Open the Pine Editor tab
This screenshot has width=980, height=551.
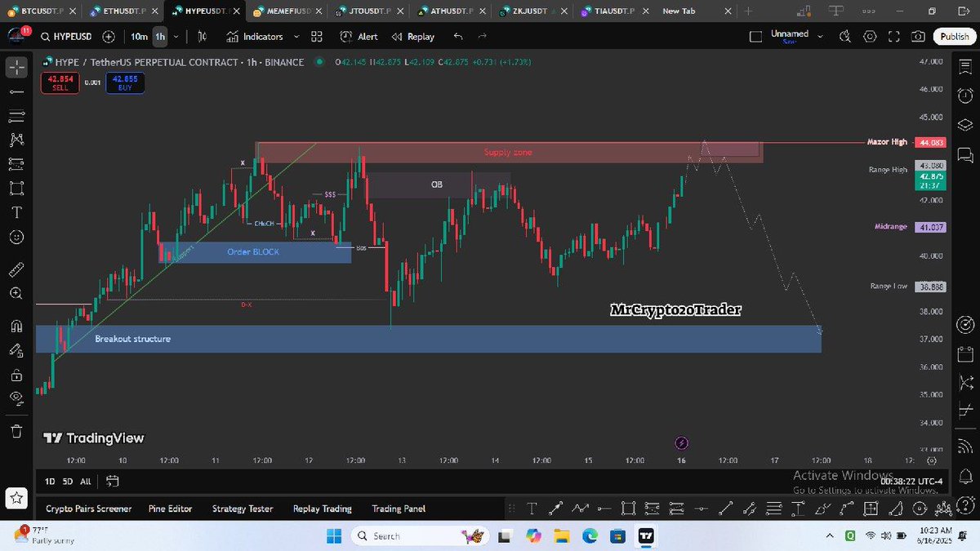click(x=171, y=509)
